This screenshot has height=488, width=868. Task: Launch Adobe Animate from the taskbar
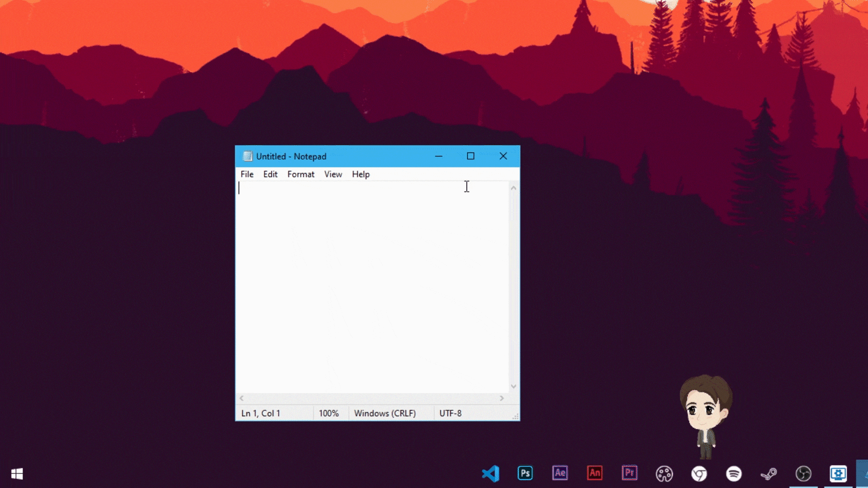(594, 473)
